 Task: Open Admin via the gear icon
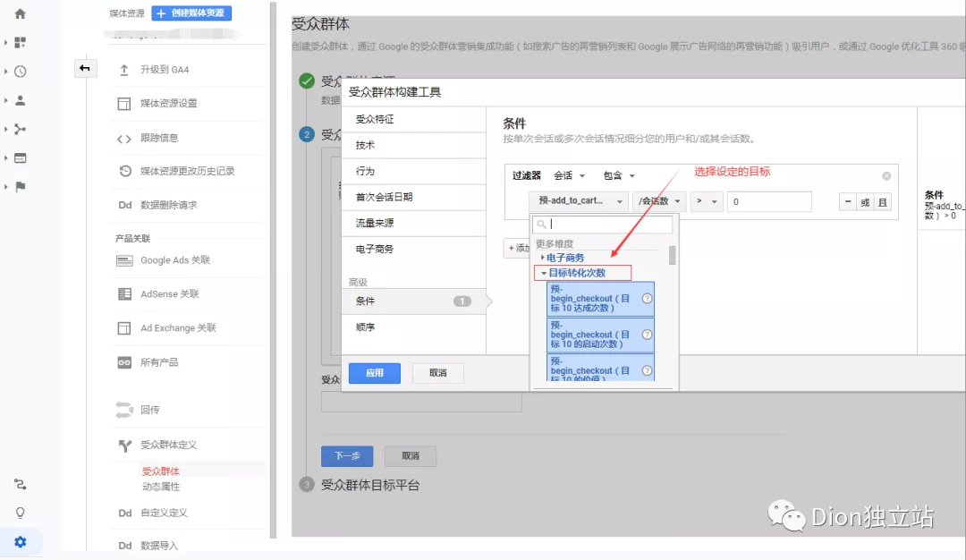click(x=21, y=541)
